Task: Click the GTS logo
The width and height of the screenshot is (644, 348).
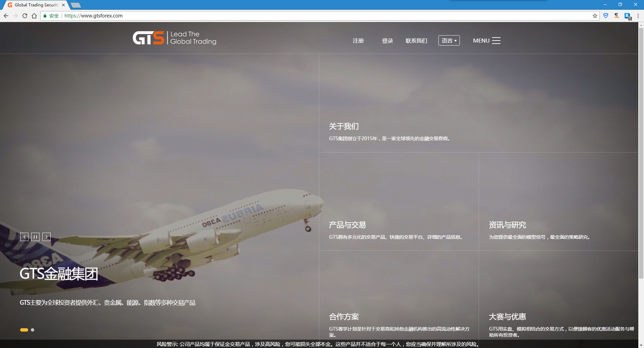Action: point(148,38)
